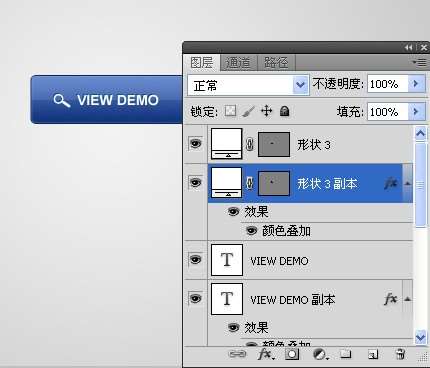Click the layers scrollbar thumb
The image size is (430, 368).
click(421, 185)
